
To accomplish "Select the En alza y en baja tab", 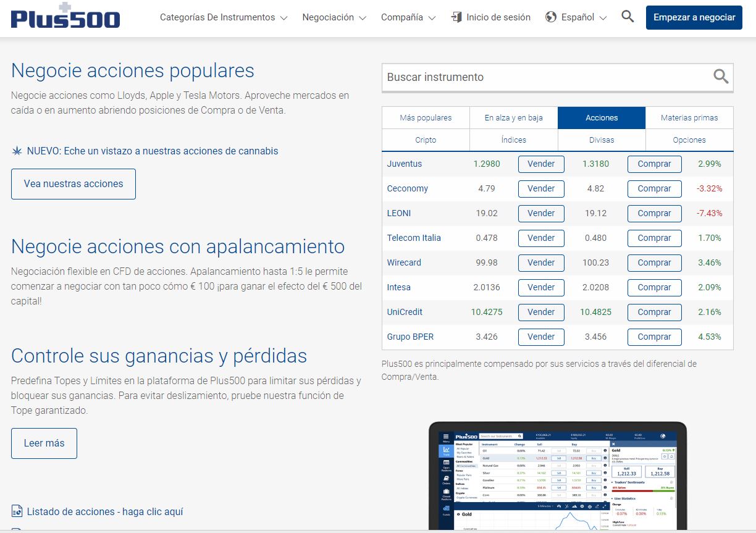I will (x=514, y=117).
